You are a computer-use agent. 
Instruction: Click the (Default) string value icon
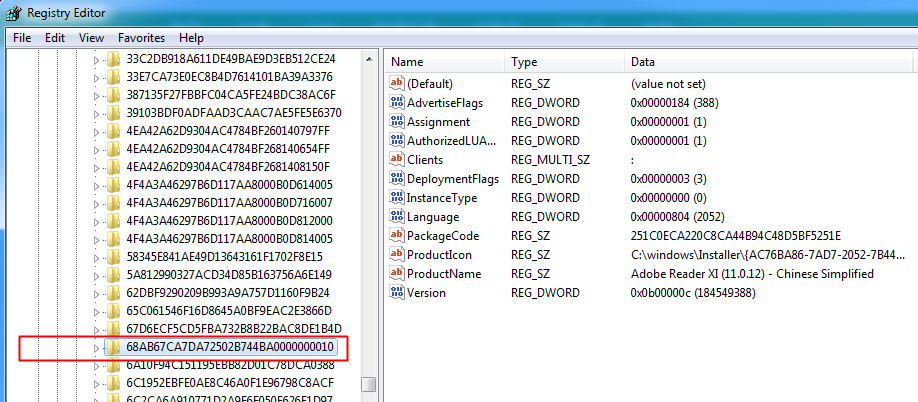point(397,84)
